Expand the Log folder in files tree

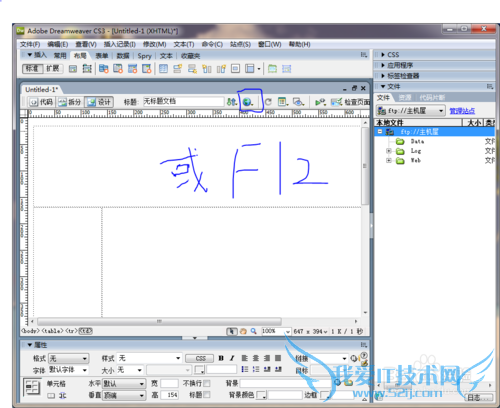click(x=388, y=151)
